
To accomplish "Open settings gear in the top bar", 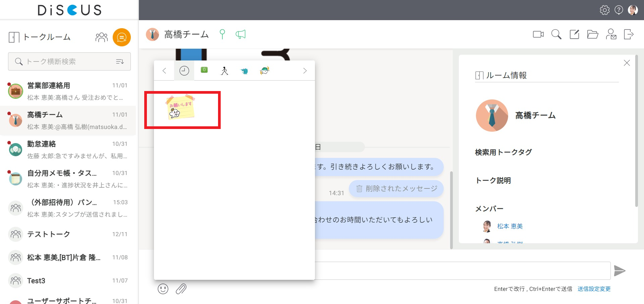I will point(605,10).
